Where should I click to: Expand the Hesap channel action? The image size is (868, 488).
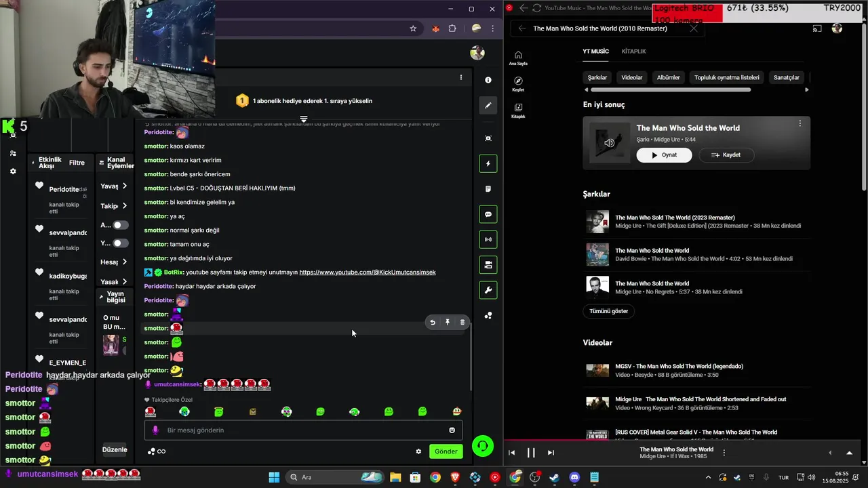[x=125, y=262]
